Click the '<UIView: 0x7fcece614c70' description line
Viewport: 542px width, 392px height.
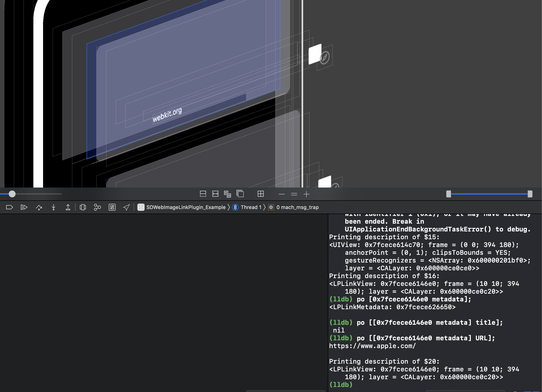pyautogui.click(x=424, y=245)
